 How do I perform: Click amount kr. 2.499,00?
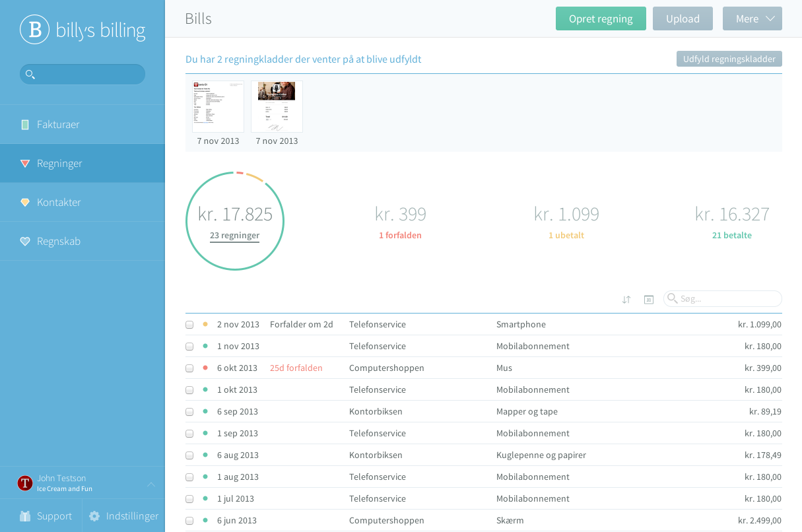760,521
